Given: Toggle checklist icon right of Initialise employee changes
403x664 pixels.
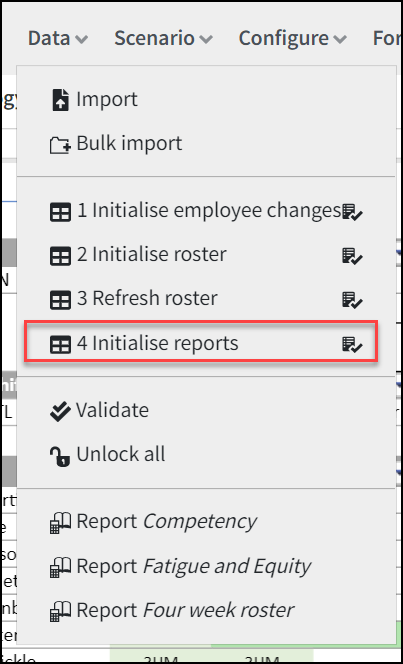Looking at the screenshot, I should coord(352,212).
